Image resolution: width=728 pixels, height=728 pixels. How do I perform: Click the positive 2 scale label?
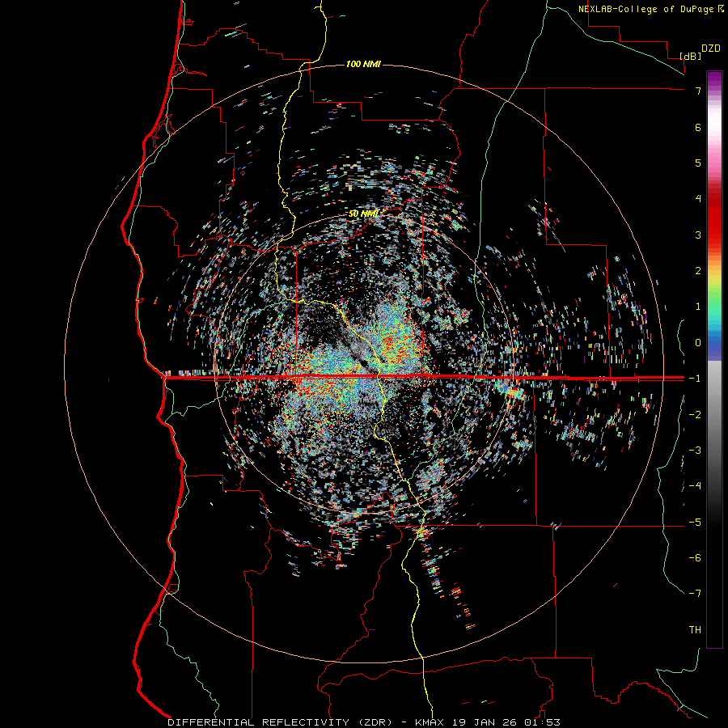(698, 271)
